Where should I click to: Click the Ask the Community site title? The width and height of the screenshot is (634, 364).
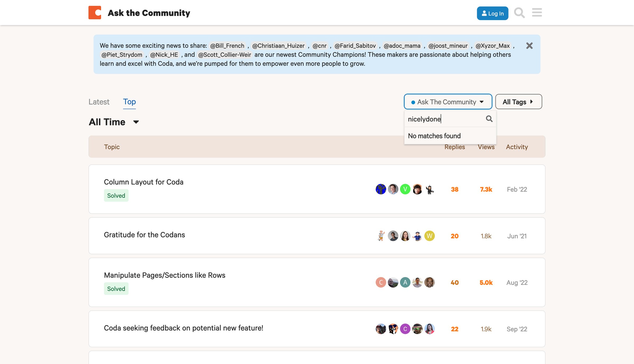(149, 13)
